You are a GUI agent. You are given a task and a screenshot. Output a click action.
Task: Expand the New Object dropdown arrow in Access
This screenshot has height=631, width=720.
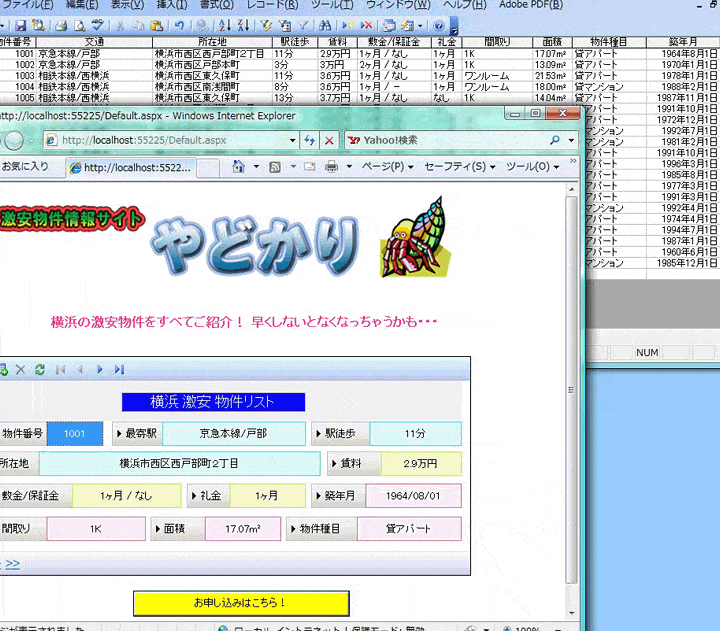(x=420, y=26)
